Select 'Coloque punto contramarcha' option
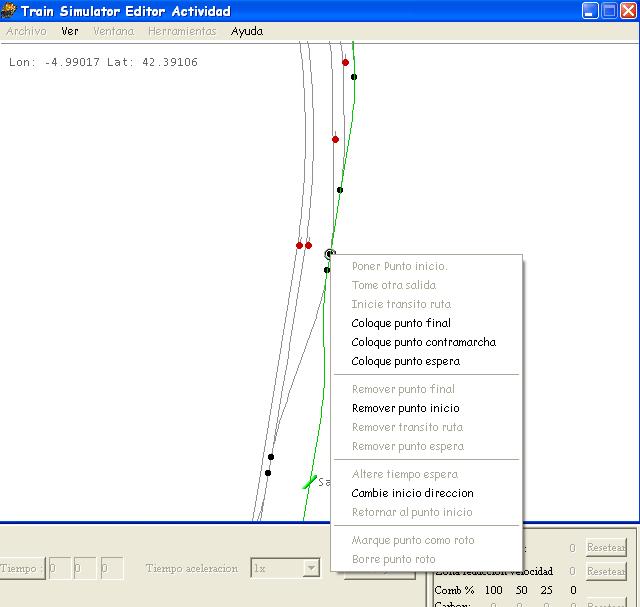This screenshot has width=640, height=607. [x=423, y=342]
